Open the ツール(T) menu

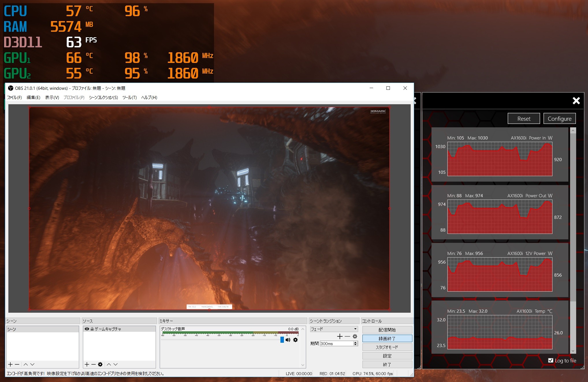tap(129, 98)
